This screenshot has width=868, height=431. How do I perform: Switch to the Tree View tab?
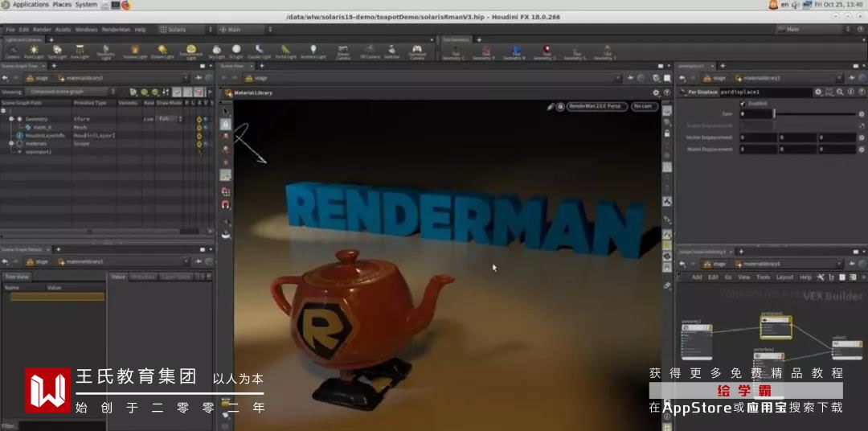(17, 277)
